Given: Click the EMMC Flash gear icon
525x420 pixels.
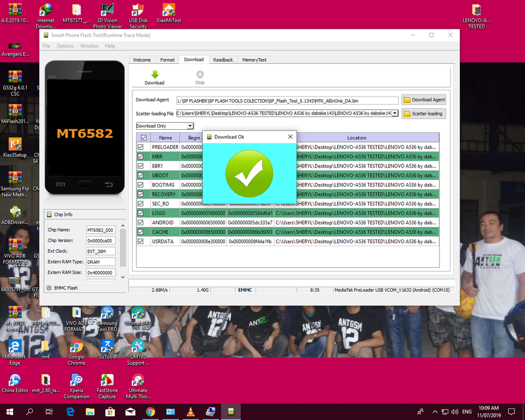Looking at the screenshot, I should click(x=49, y=288).
